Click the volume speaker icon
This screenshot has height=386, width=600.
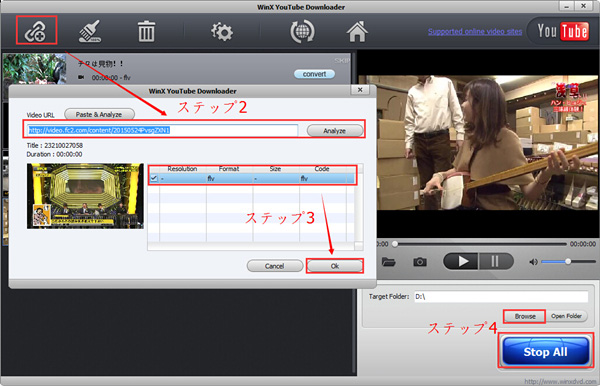tap(533, 262)
